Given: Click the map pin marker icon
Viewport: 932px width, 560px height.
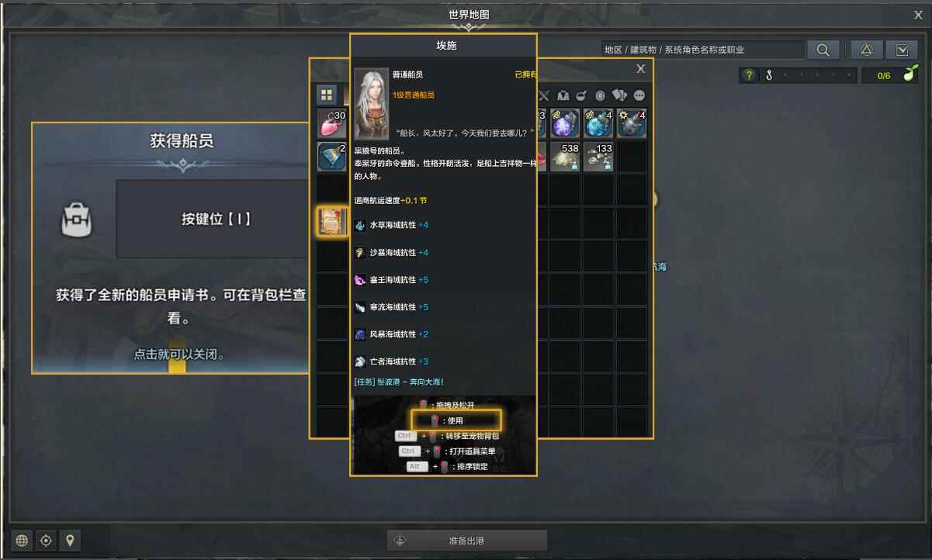Looking at the screenshot, I should (70, 541).
